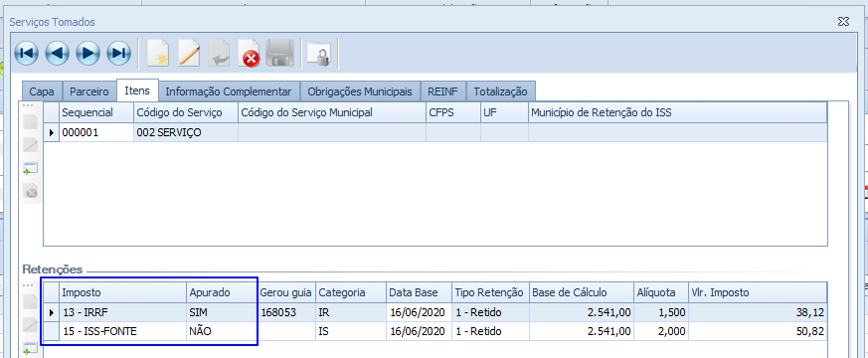The image size is (868, 358).
Task: Click the aliquota value 2,000
Action: pyautogui.click(x=661, y=331)
